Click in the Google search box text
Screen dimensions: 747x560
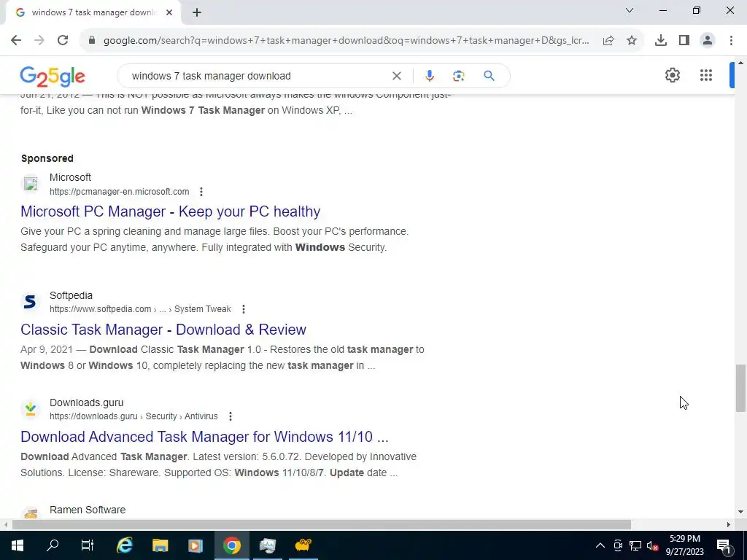211,76
